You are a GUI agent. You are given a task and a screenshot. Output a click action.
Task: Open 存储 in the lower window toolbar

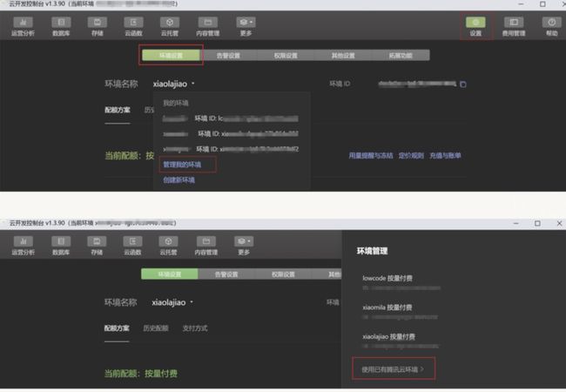click(x=97, y=246)
